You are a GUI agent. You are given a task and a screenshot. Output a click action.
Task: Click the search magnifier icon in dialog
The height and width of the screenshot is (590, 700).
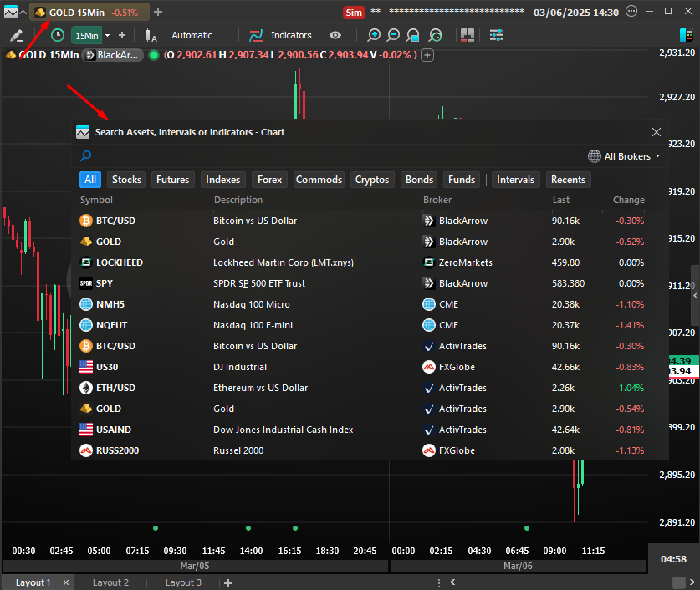point(85,156)
